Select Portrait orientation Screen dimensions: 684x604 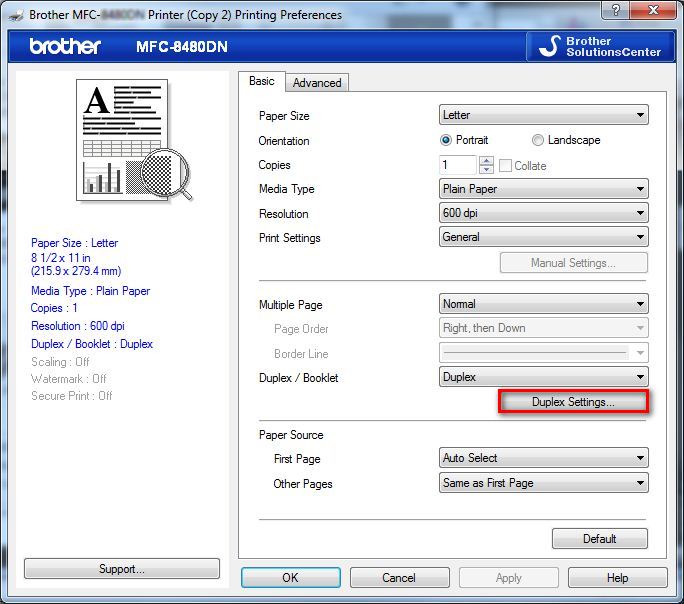coord(447,141)
